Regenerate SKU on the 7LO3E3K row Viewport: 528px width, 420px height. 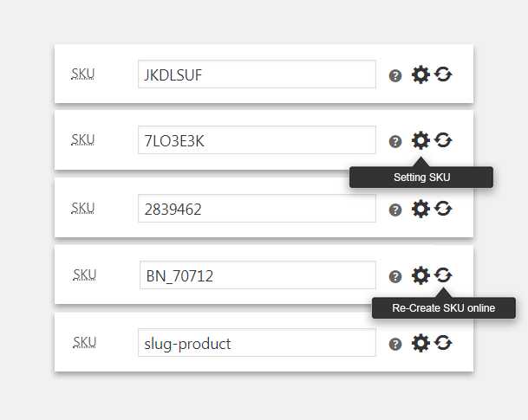coord(443,140)
